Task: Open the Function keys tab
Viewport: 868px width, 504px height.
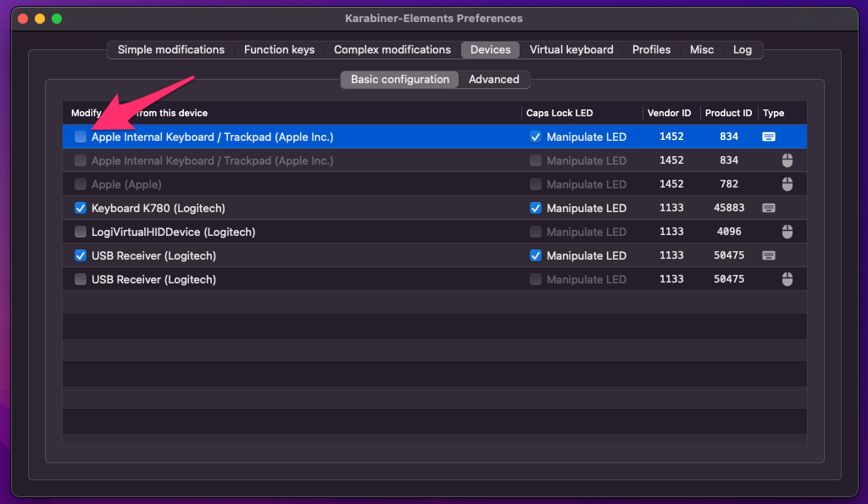Action: (279, 50)
